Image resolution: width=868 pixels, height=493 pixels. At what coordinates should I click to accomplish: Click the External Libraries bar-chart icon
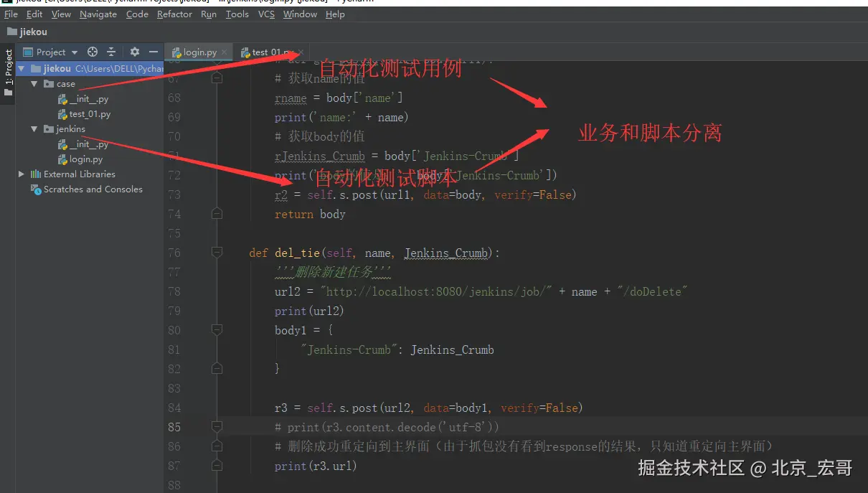(35, 174)
